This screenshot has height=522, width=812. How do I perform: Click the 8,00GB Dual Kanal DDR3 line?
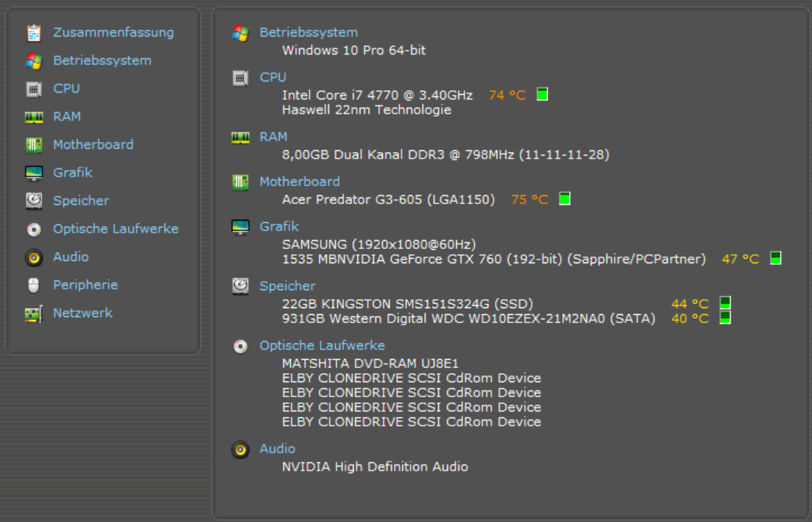tap(446, 155)
